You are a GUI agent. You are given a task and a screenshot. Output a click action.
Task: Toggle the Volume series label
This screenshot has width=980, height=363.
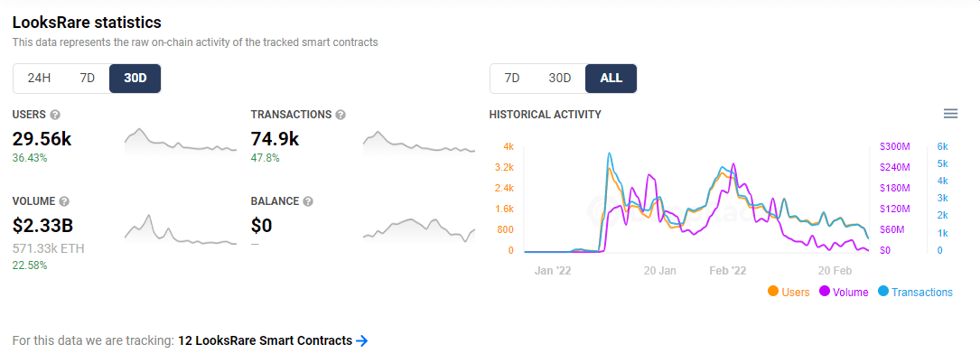[851, 293]
